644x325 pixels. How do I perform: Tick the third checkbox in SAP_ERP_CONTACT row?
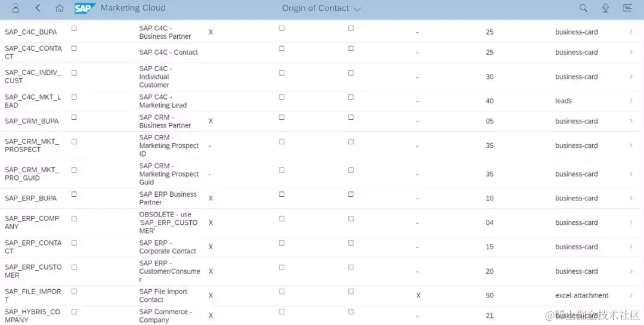(x=351, y=243)
